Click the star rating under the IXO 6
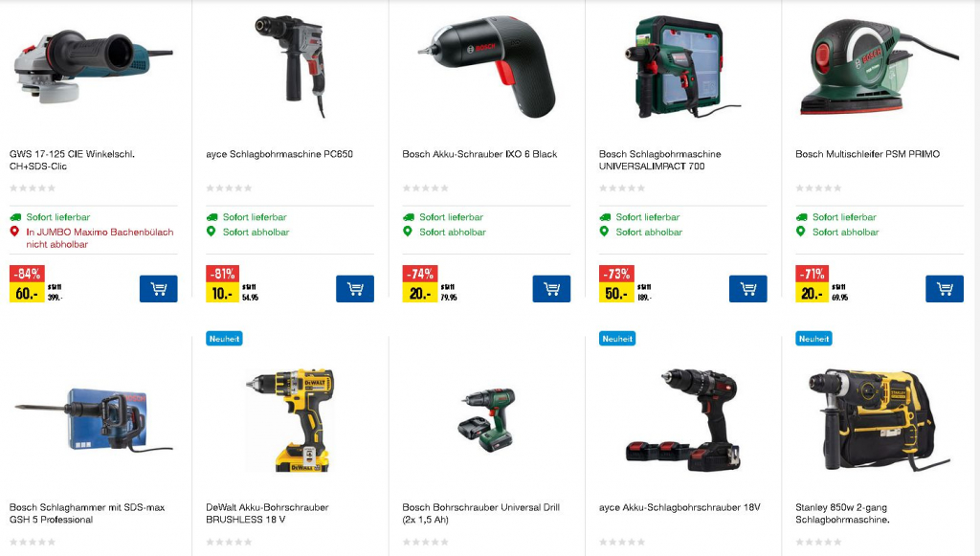Viewport: 980px width, 556px height. pyautogui.click(x=426, y=188)
